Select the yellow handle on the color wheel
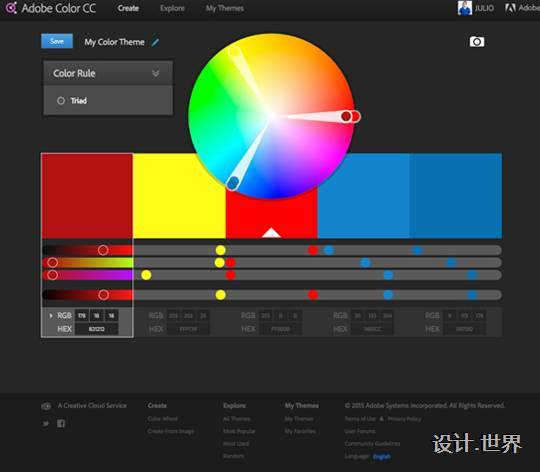 click(x=235, y=52)
